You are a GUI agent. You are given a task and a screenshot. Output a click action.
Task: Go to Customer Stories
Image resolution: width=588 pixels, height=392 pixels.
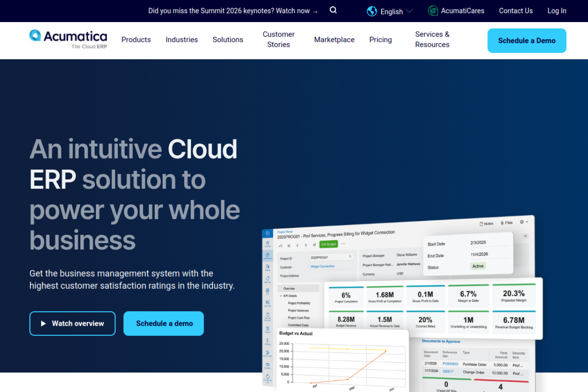tap(278, 40)
